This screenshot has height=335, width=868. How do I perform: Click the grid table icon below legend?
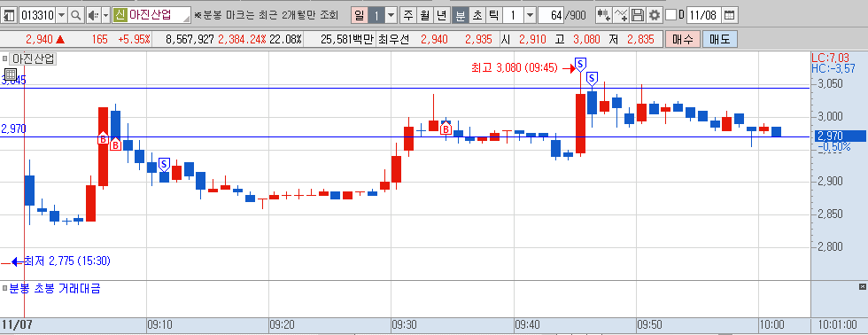point(10,74)
